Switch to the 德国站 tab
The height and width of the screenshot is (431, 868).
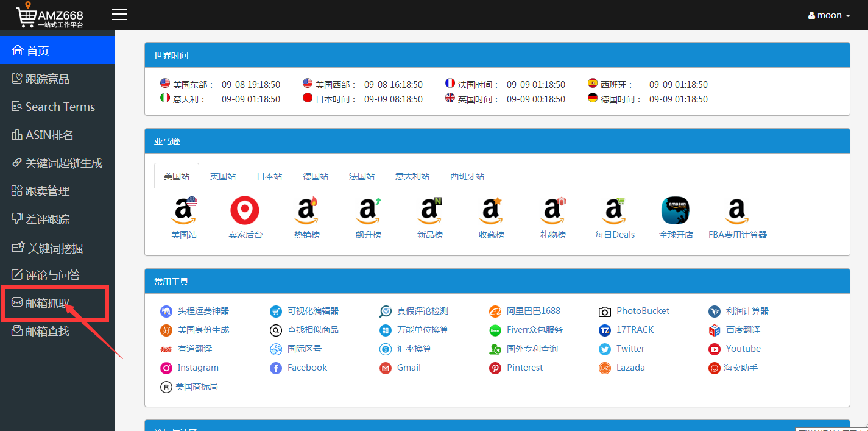click(316, 176)
